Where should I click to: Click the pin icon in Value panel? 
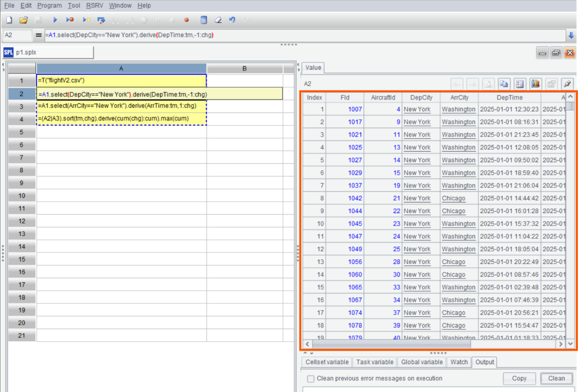pos(567,84)
